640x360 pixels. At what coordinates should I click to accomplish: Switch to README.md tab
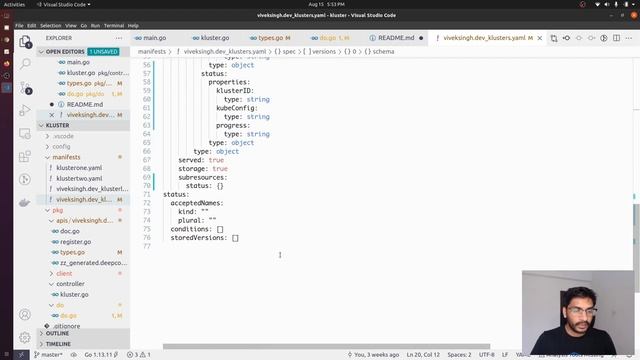[x=396, y=38]
